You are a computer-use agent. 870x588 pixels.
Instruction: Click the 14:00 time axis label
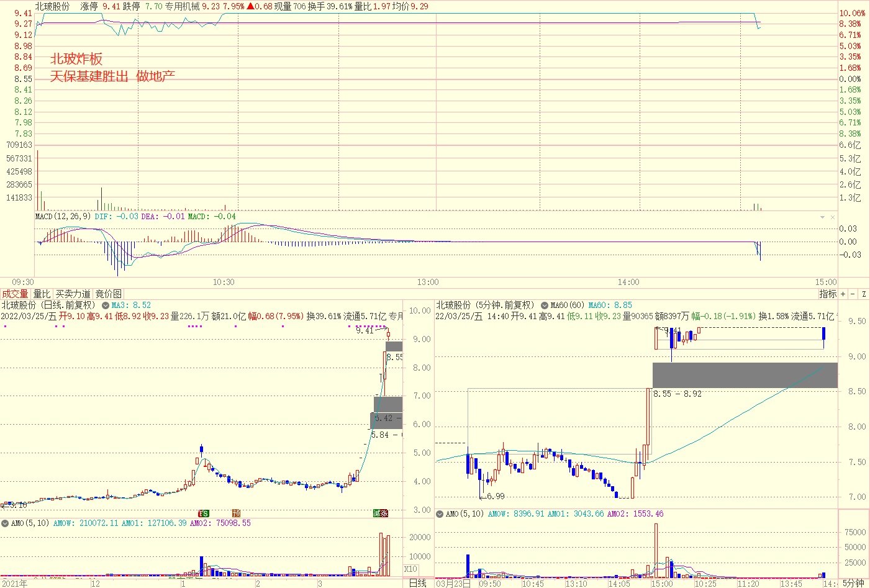click(x=628, y=282)
